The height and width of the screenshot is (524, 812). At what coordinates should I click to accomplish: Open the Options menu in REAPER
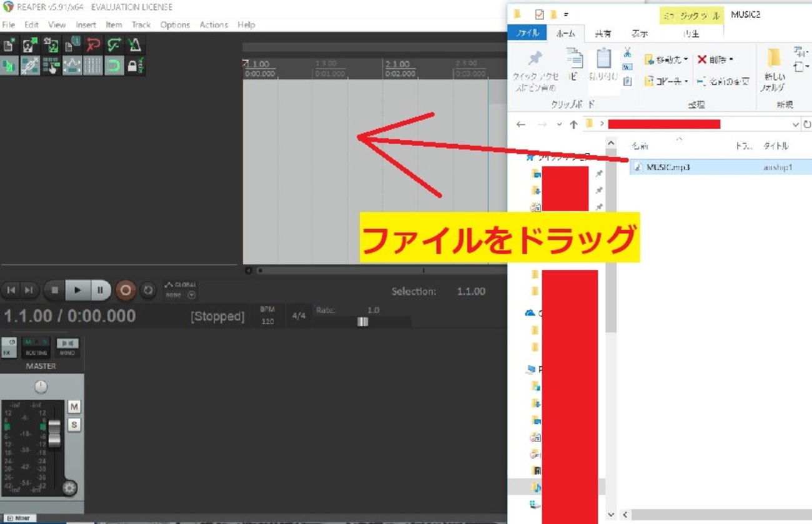175,24
